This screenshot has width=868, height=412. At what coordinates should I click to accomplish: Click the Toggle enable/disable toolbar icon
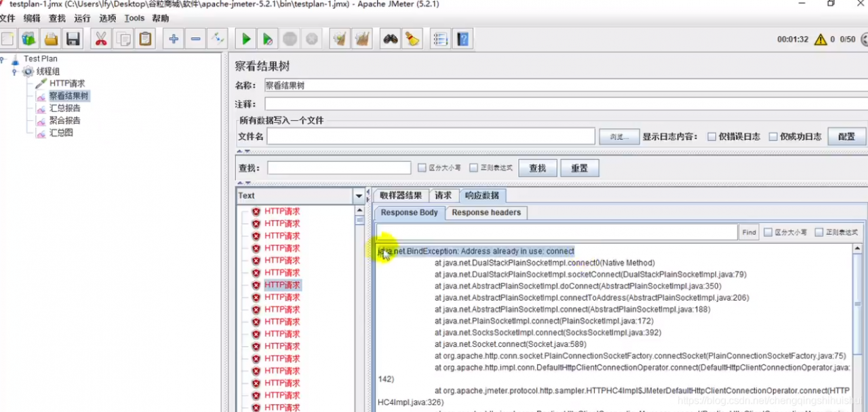218,39
